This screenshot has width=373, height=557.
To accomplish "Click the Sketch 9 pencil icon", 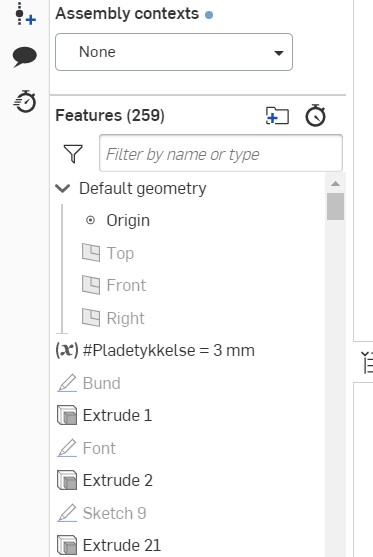I will click(x=67, y=513).
